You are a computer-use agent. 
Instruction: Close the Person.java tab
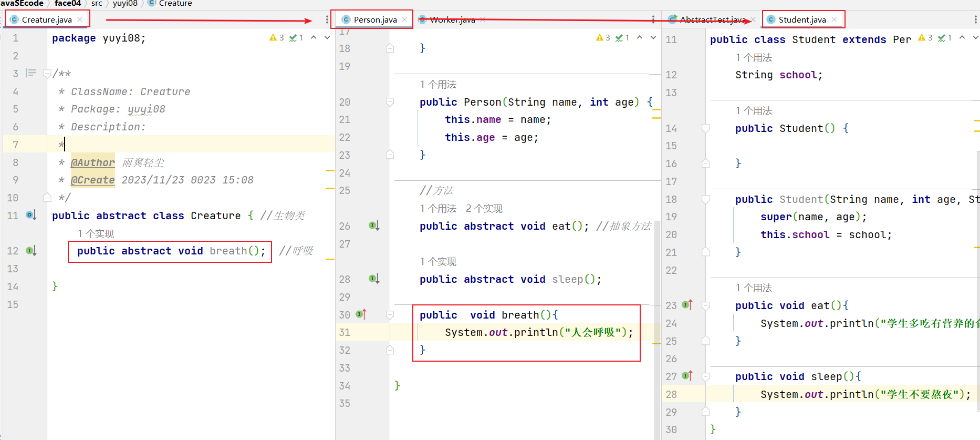(x=404, y=19)
